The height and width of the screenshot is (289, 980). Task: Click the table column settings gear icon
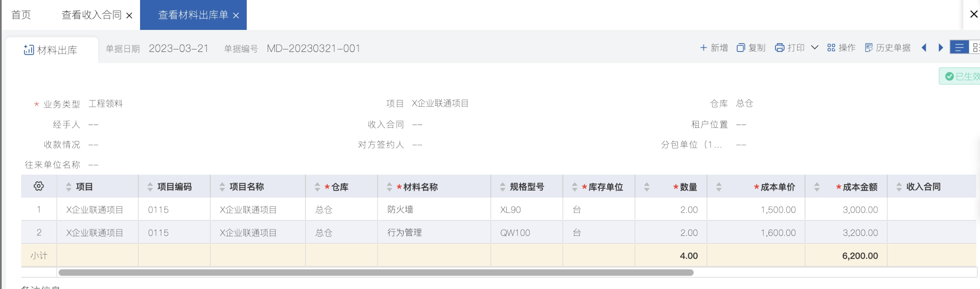click(x=39, y=186)
